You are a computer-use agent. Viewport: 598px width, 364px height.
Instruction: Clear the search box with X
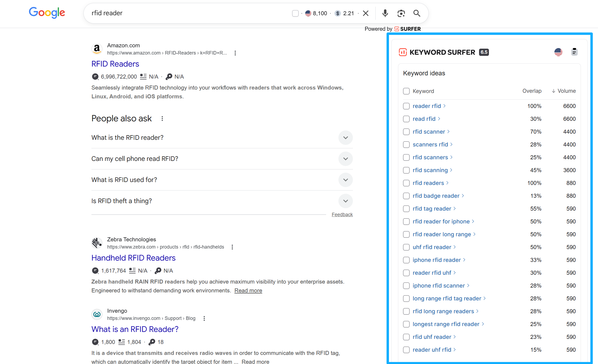(366, 13)
